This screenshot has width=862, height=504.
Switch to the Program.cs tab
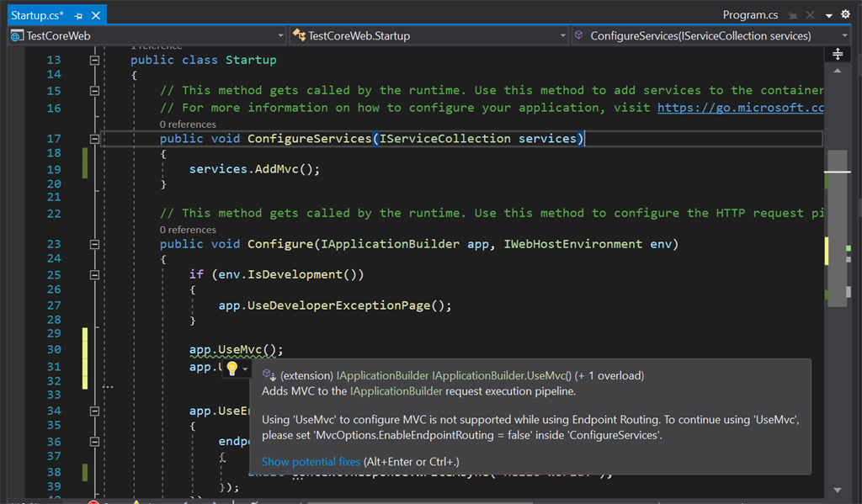pos(750,15)
